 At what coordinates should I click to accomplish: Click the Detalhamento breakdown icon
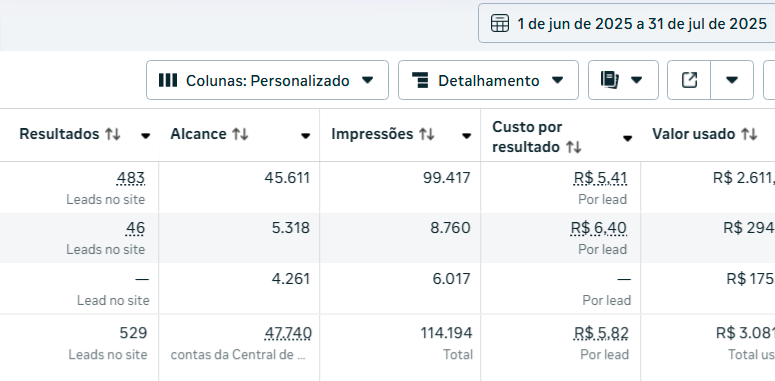(420, 80)
